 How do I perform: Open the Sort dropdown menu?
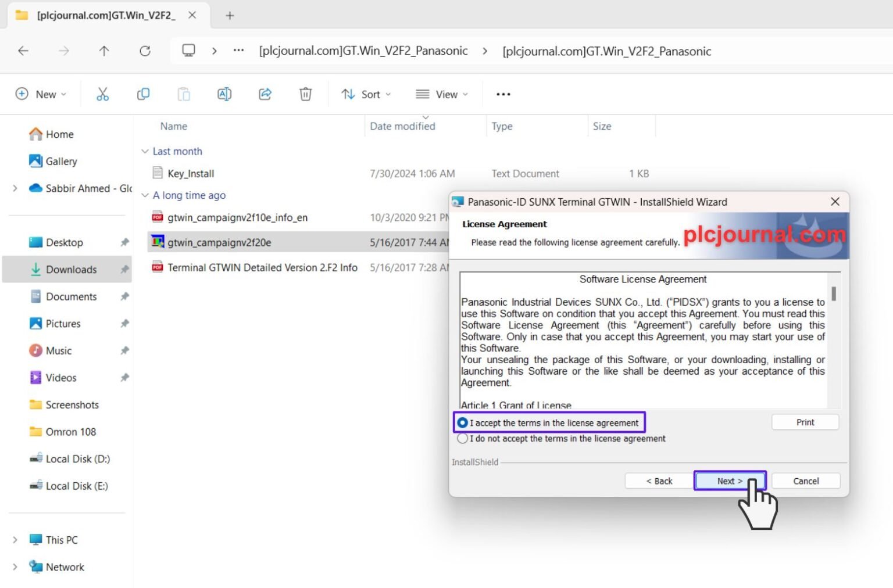pos(366,94)
